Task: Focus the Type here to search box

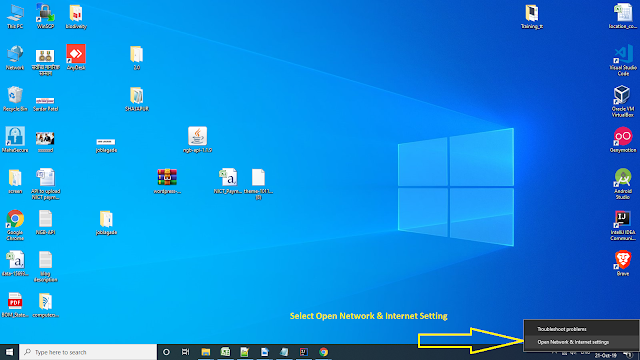Action: [88, 352]
